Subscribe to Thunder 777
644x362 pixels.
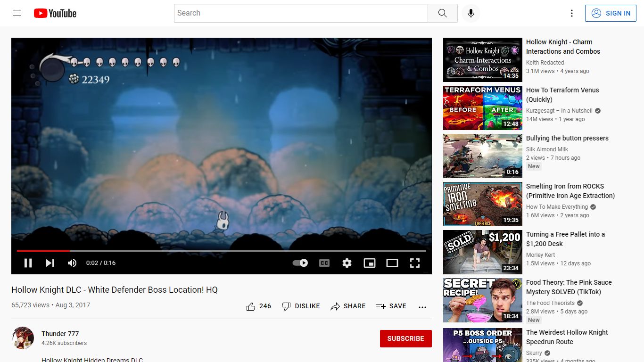click(x=406, y=338)
